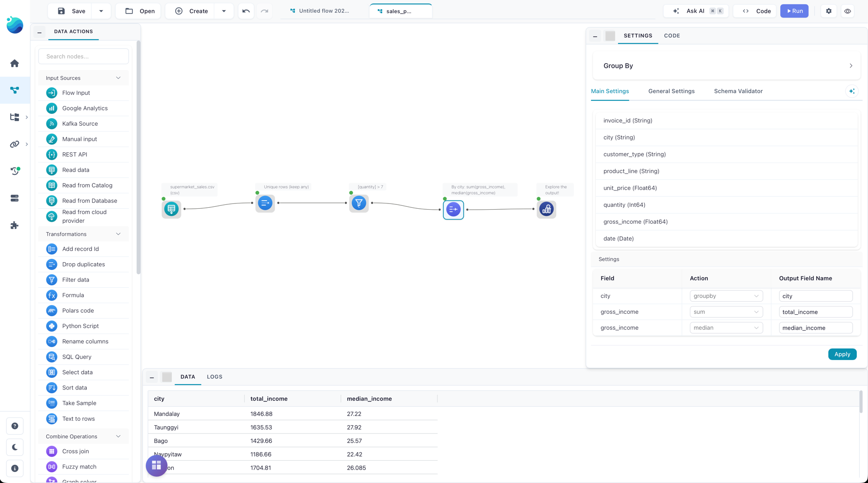The height and width of the screenshot is (483, 868).
Task: Choose the Polars code node icon
Action: 52,310
